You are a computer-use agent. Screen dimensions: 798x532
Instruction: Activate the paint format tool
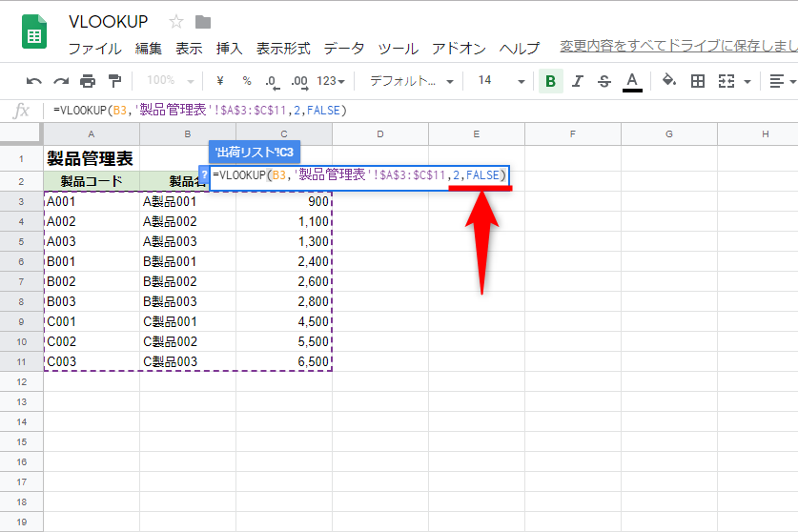click(x=115, y=81)
